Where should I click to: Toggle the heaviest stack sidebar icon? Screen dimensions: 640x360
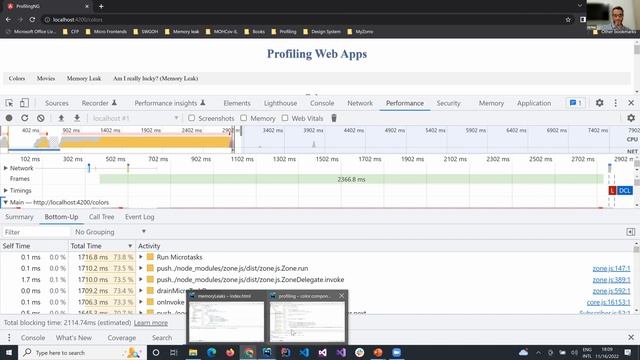coord(631,232)
